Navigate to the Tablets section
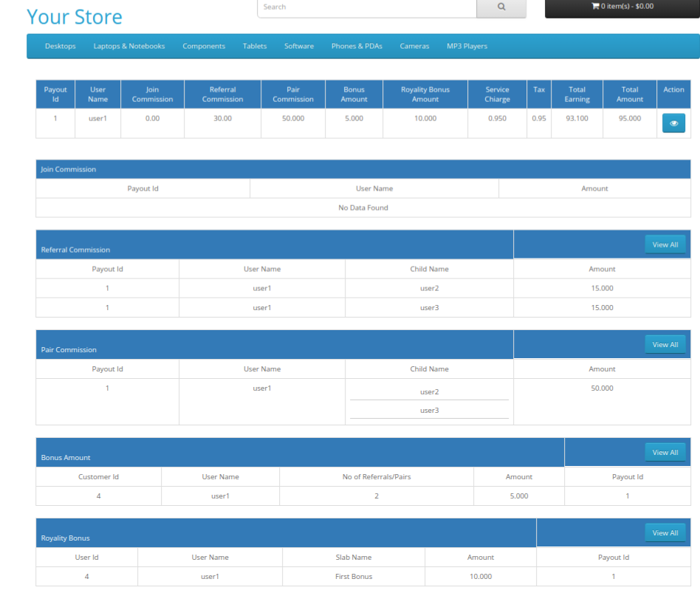 [x=255, y=46]
